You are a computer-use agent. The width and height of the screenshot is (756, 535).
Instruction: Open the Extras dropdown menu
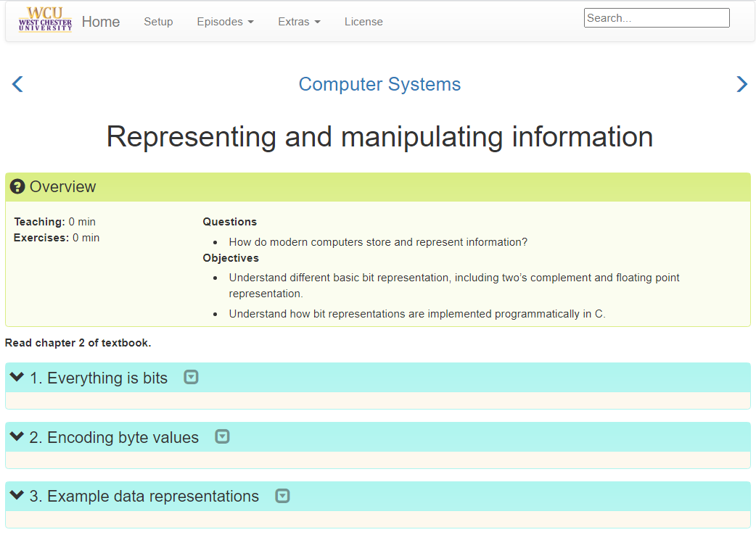click(x=299, y=22)
